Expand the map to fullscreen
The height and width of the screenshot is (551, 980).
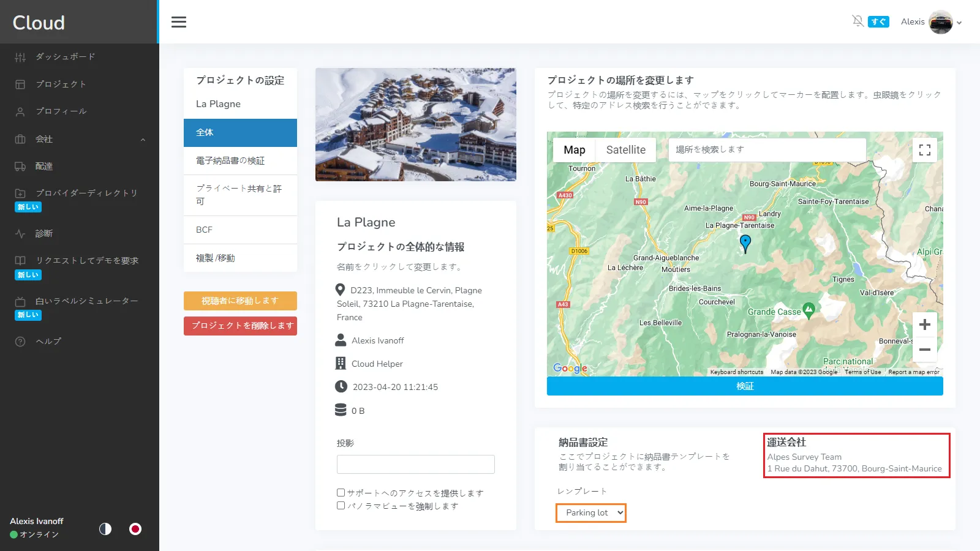pyautogui.click(x=925, y=149)
